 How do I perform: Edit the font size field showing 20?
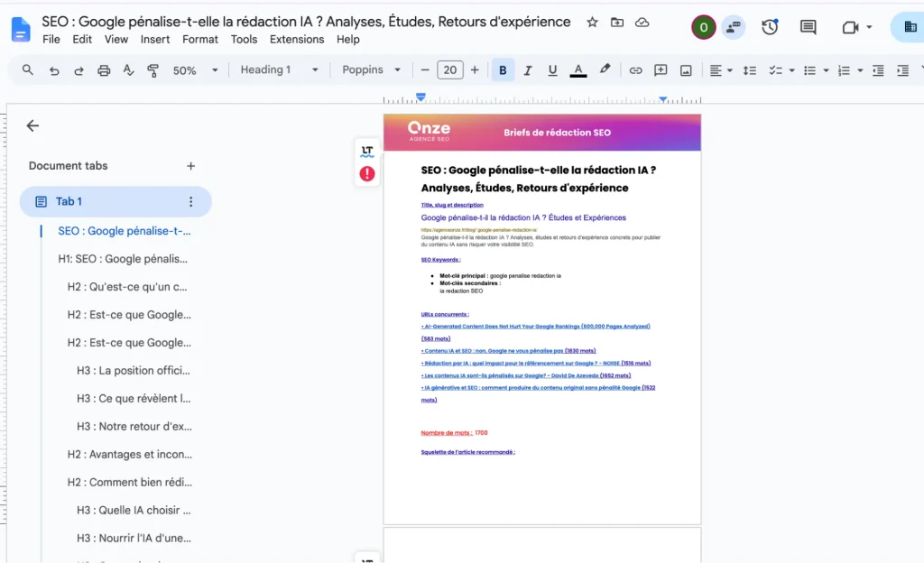450,70
